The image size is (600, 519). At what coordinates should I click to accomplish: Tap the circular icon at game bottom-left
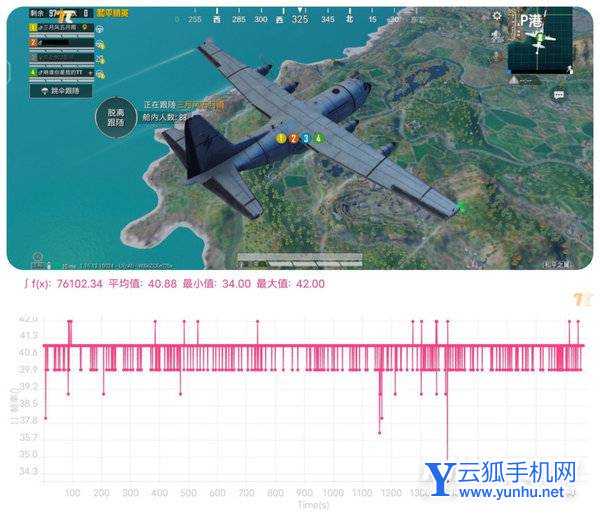(x=38, y=257)
